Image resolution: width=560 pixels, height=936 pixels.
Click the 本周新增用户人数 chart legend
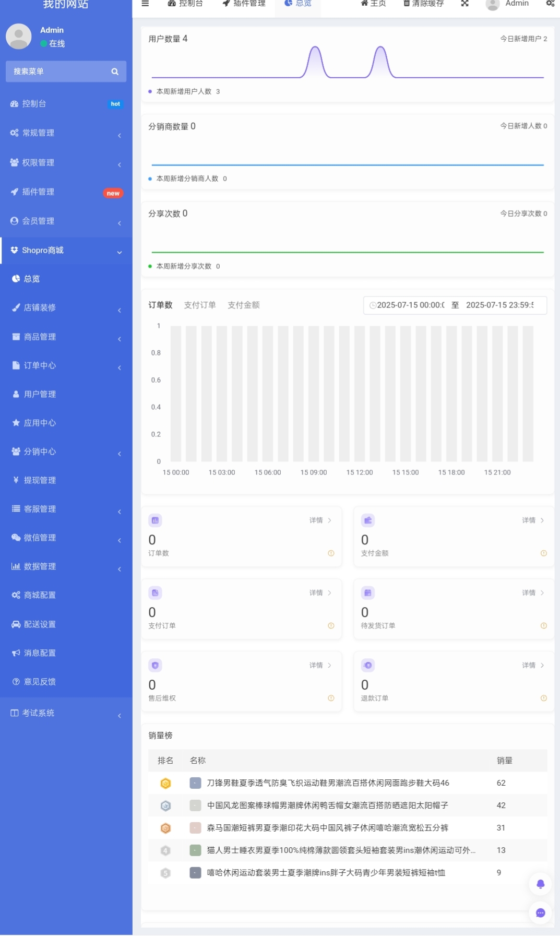coord(184,91)
